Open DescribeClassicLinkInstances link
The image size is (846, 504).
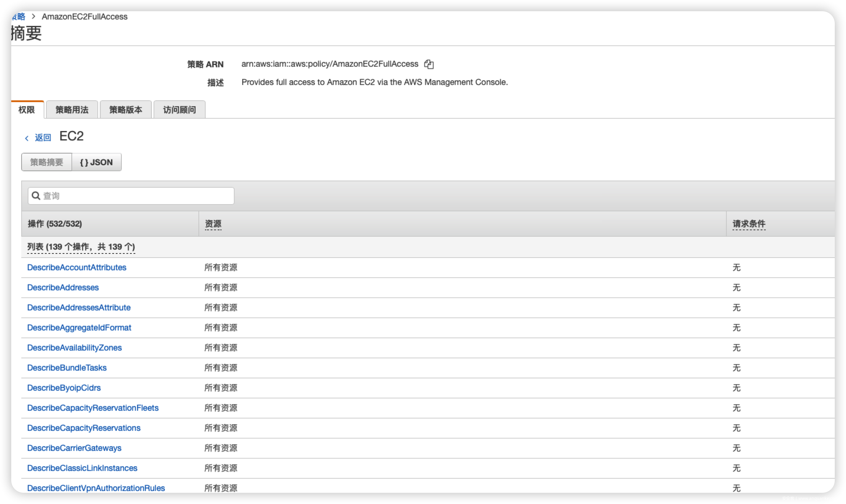click(x=82, y=468)
